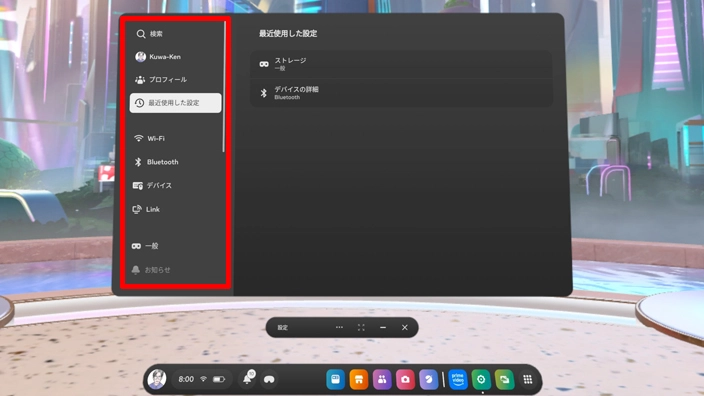Open ストレージ recent setting
Viewport: 704px width, 396px height.
401,64
